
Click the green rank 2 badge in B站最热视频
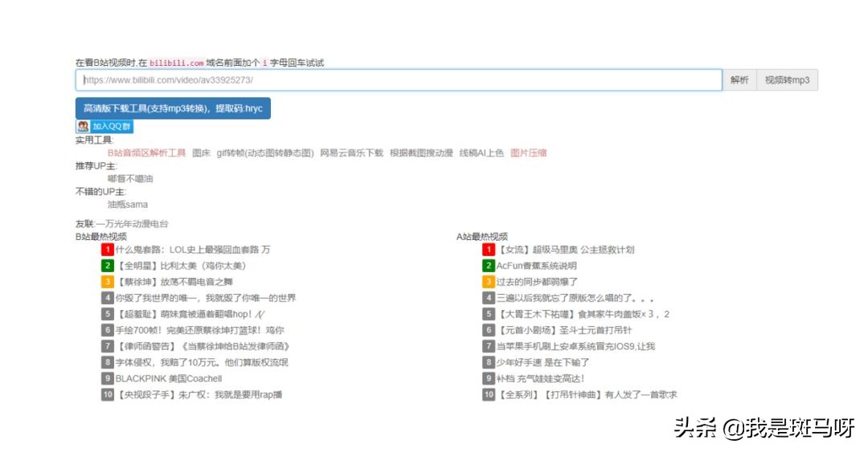(x=108, y=266)
